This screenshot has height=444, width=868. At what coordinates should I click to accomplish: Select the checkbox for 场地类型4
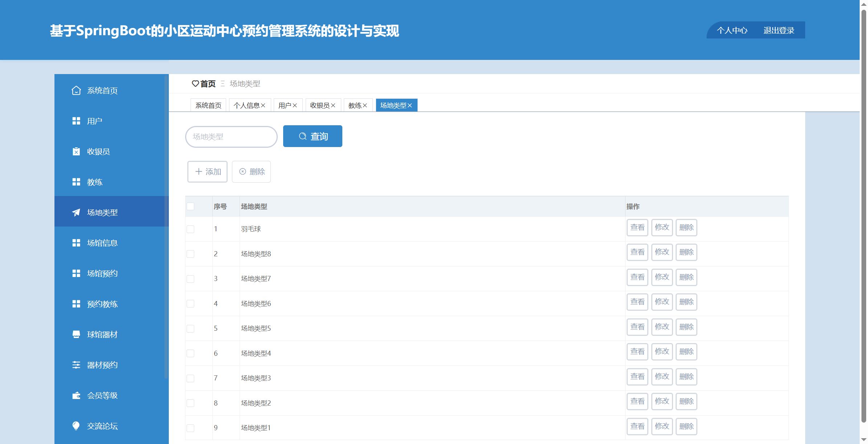190,353
